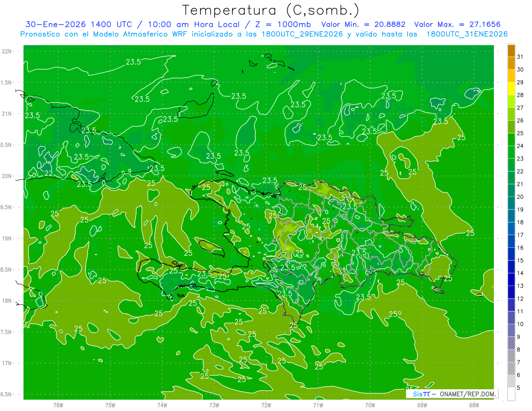This screenshot has height=411, width=532.
Task: Click the orange color bar swatch between 30 and 31
Action: (x=511, y=63)
